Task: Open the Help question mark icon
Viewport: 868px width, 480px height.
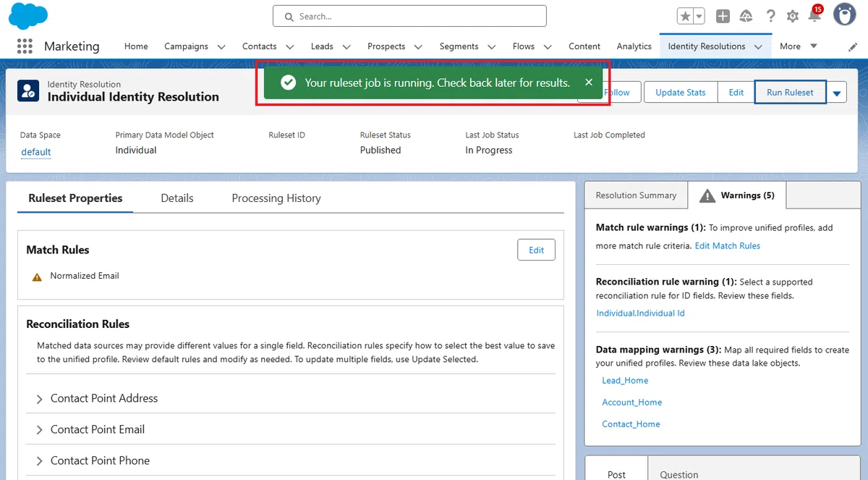Action: pyautogui.click(x=770, y=16)
